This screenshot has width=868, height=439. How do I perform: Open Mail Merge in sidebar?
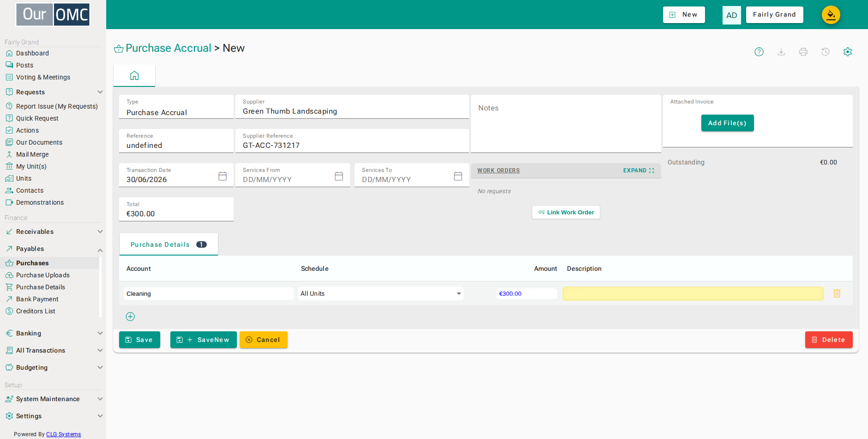coord(32,154)
